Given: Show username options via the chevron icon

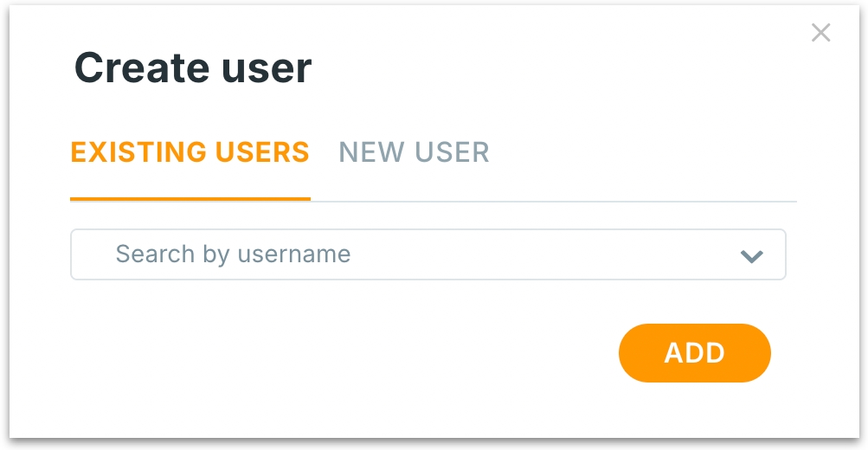Looking at the screenshot, I should pos(751,255).
